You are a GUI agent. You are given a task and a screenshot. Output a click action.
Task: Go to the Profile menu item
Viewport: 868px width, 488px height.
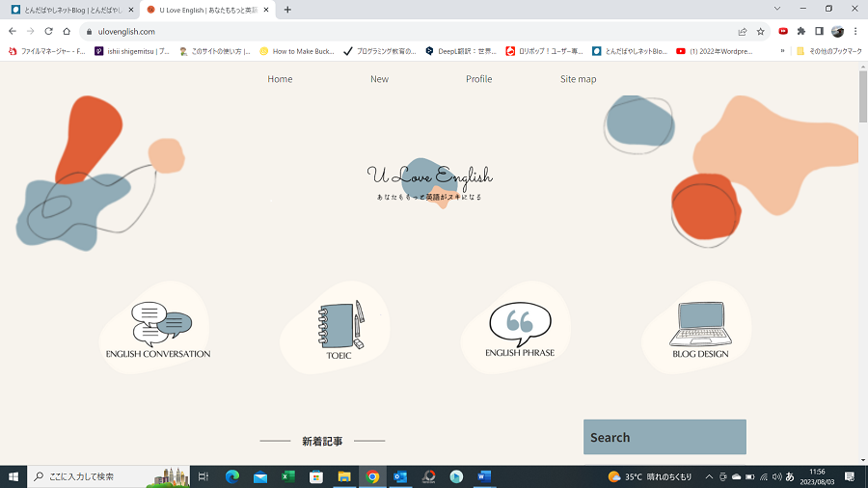pos(478,79)
